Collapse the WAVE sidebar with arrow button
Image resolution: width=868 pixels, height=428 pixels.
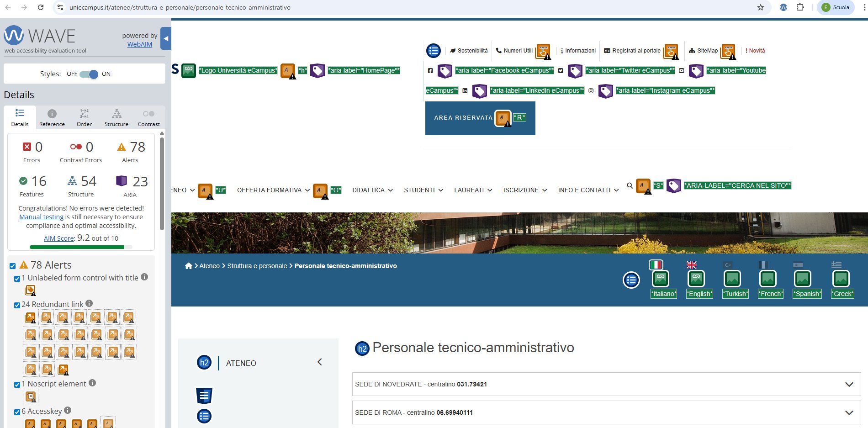pyautogui.click(x=166, y=39)
